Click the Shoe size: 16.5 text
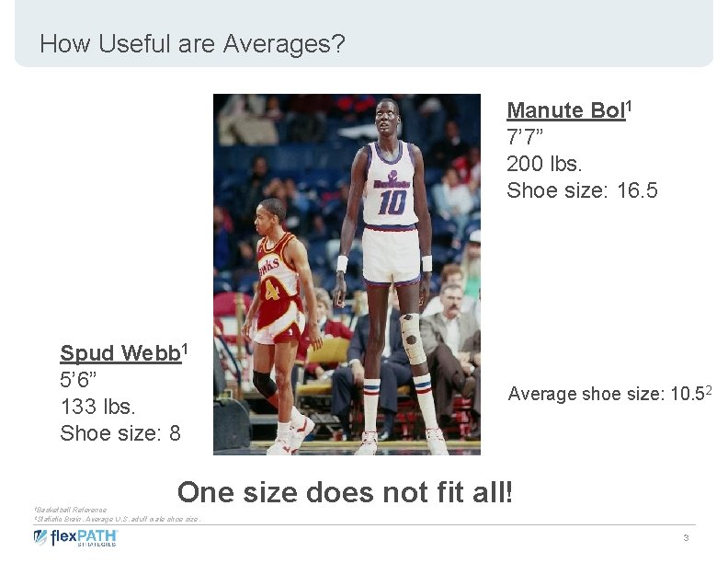Image resolution: width=728 pixels, height=563 pixels. coord(582,190)
